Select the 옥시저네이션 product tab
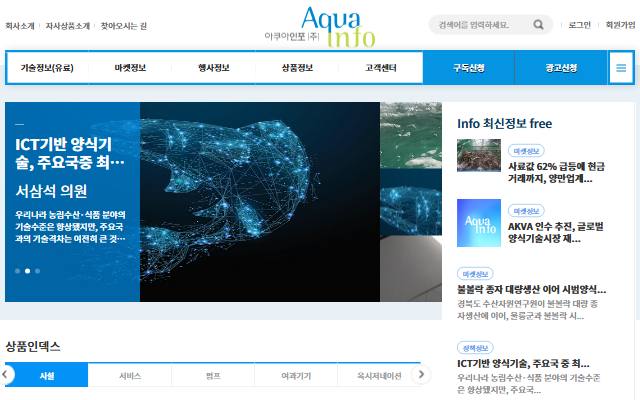 [x=379, y=376]
